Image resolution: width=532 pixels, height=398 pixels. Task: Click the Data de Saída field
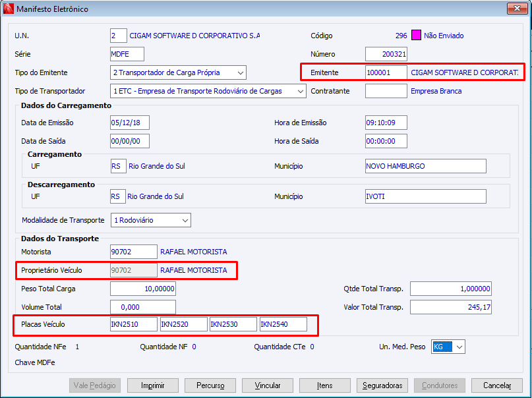point(130,141)
